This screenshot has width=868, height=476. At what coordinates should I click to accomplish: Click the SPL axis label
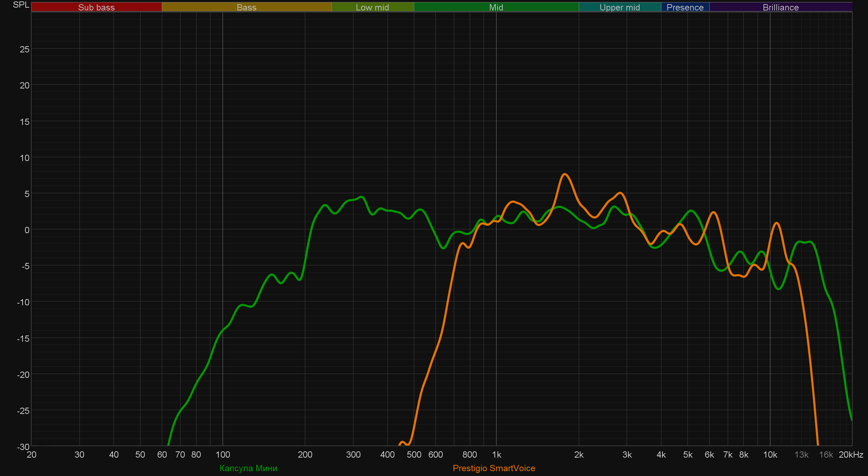(x=21, y=5)
